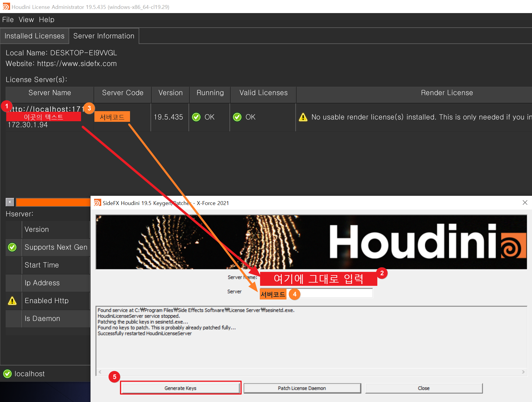The height and width of the screenshot is (402, 532).
Task: Click the green OK check in Running column
Action: pyautogui.click(x=196, y=117)
